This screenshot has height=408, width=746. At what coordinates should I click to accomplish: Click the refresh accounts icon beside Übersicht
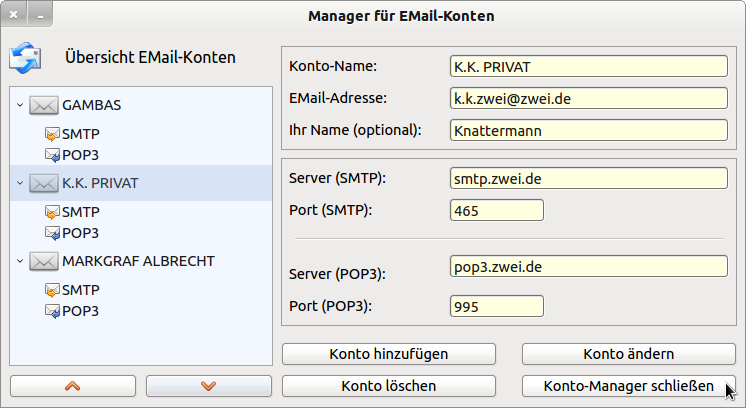tap(25, 57)
